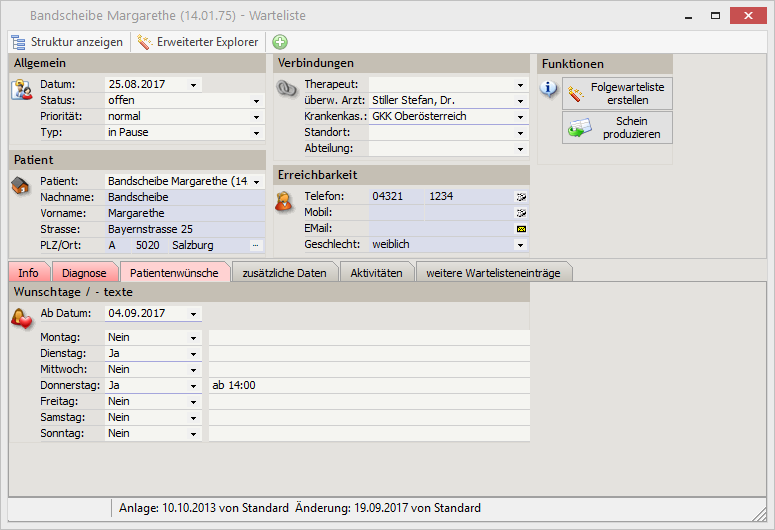
Task: Click Folgewarteliste erstellen button
Action: tap(617, 94)
